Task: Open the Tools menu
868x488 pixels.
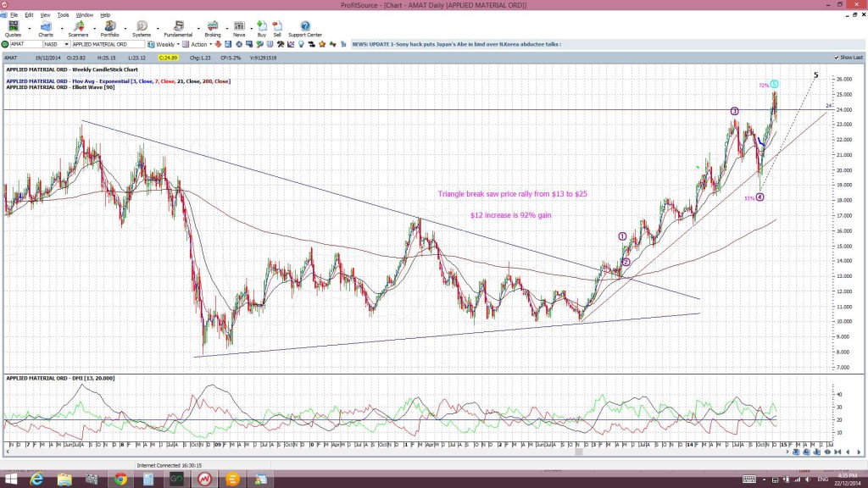Action: tap(63, 15)
